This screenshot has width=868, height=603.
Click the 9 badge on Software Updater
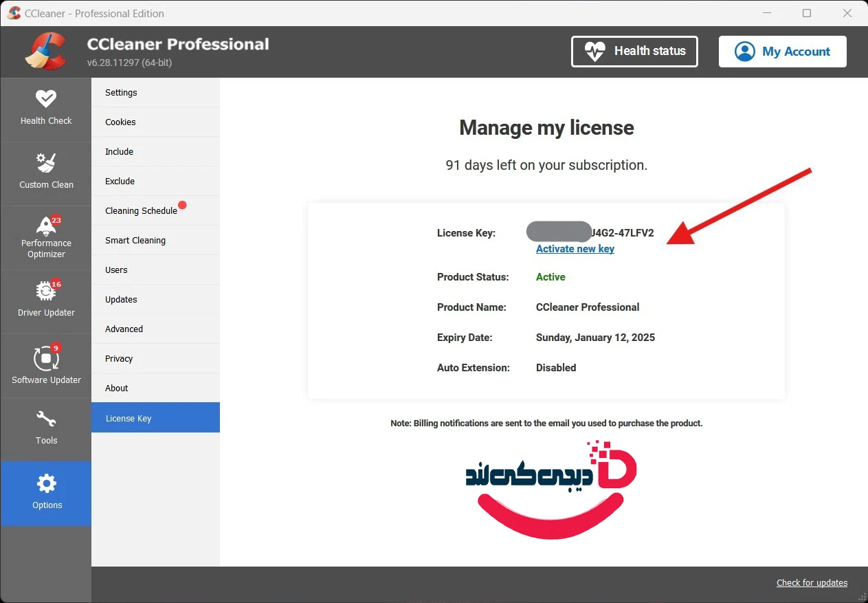click(56, 348)
